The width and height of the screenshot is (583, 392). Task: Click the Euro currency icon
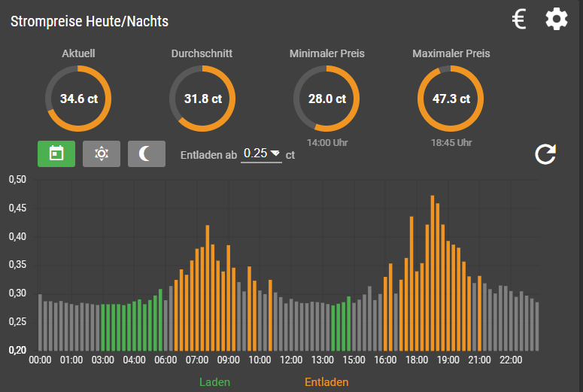click(x=519, y=20)
